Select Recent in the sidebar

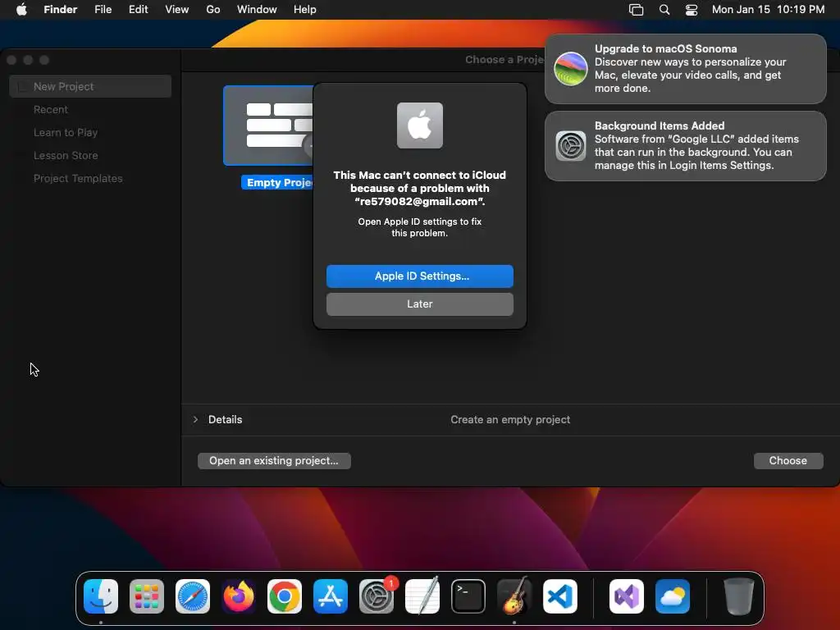(90, 109)
